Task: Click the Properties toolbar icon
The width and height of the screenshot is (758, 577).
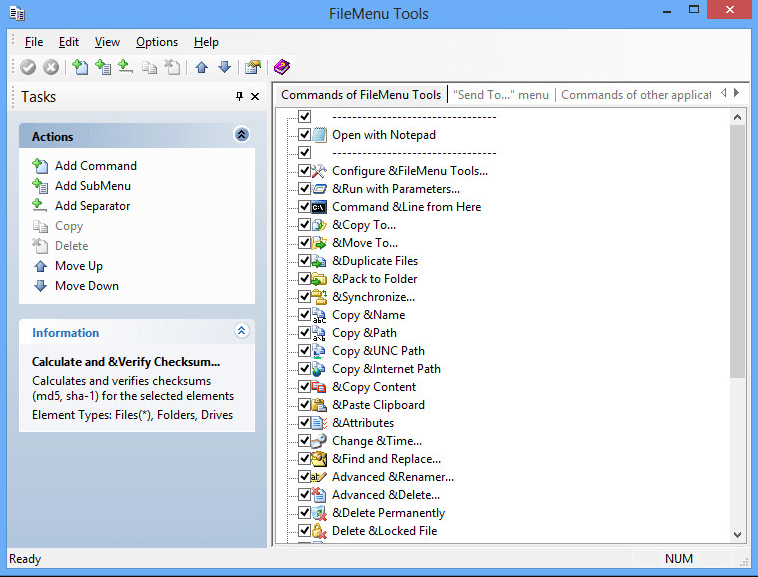Action: point(253,67)
